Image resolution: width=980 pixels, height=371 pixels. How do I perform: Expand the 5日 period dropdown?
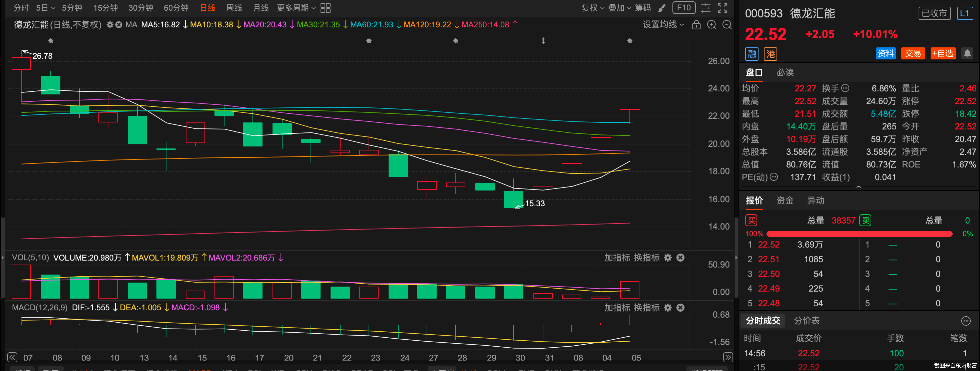point(46,8)
